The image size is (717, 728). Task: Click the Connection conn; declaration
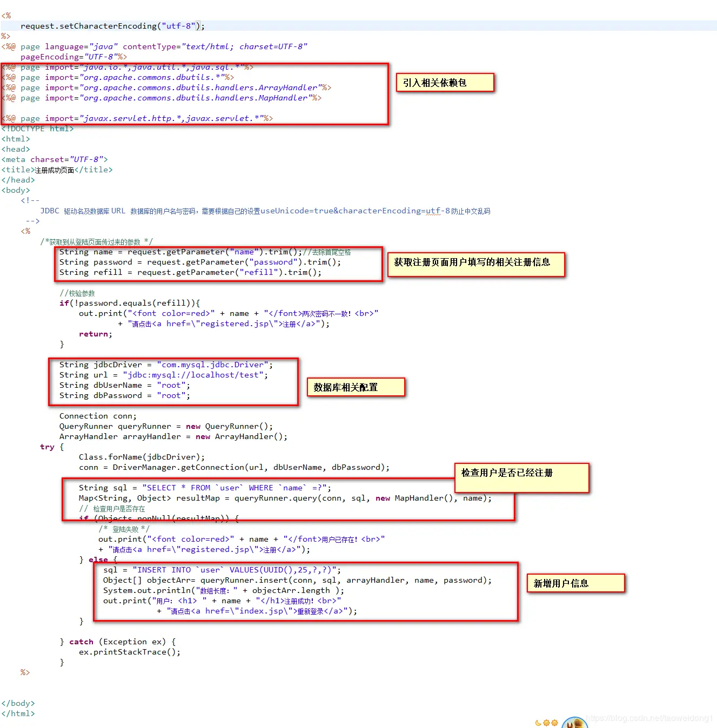98,416
